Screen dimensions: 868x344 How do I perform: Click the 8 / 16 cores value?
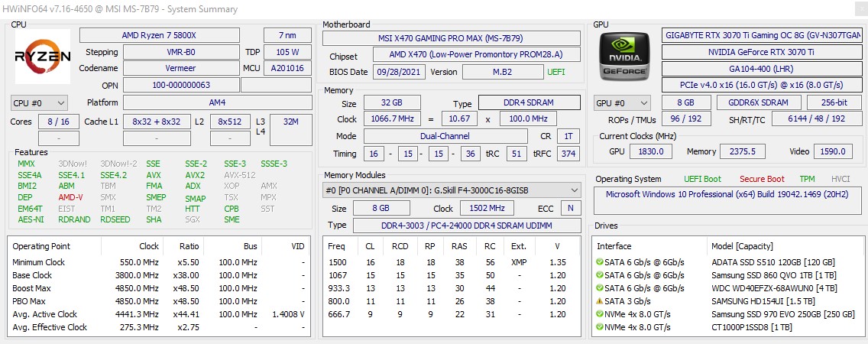(59, 122)
